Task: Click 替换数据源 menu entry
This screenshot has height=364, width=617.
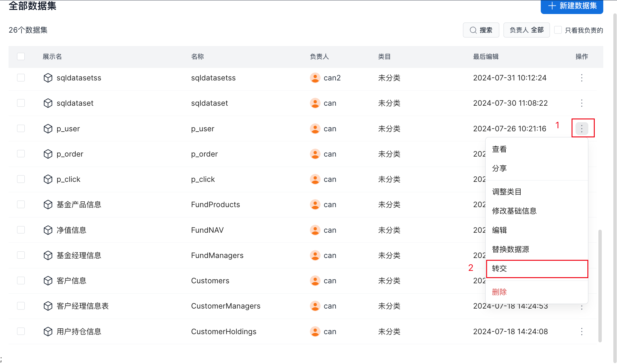Action: [511, 249]
